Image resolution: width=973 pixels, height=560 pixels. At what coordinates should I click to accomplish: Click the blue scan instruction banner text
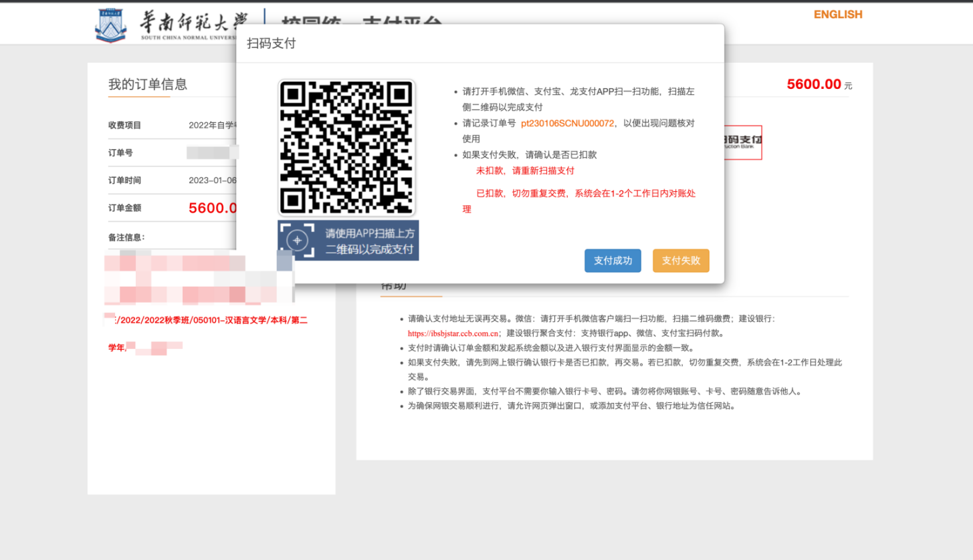click(369, 241)
